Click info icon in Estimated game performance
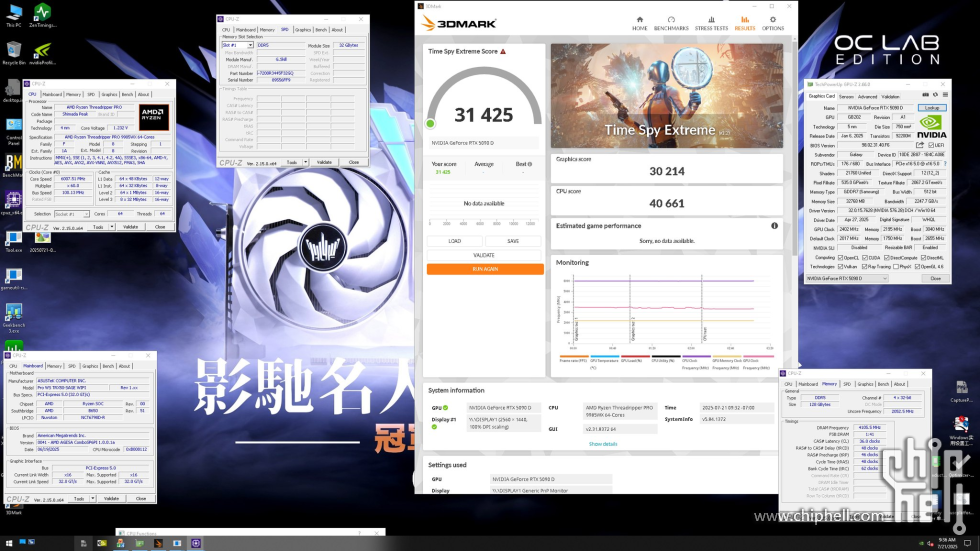 click(x=774, y=226)
